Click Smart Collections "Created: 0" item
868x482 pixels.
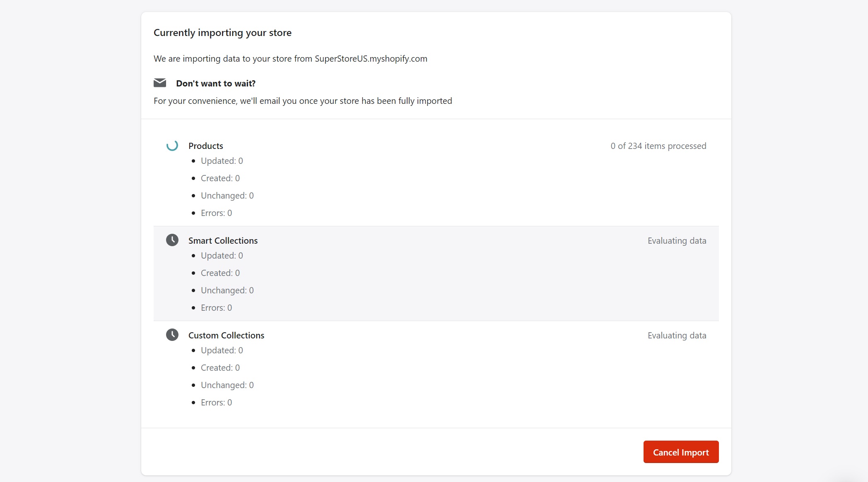pyautogui.click(x=220, y=273)
